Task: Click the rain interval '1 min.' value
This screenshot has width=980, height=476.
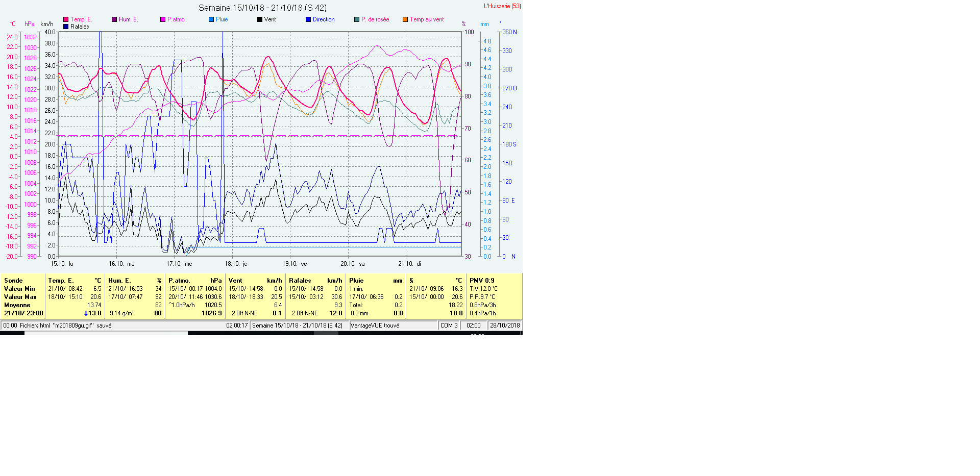Action: [356, 289]
